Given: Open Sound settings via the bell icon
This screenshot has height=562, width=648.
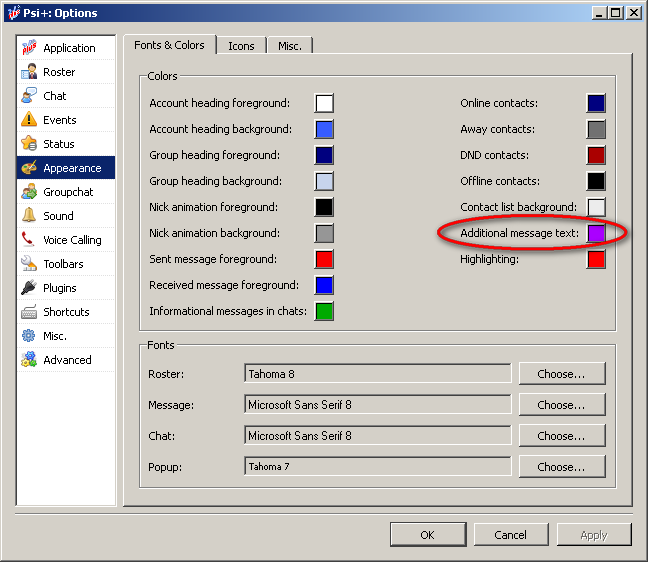Looking at the screenshot, I should (x=29, y=216).
